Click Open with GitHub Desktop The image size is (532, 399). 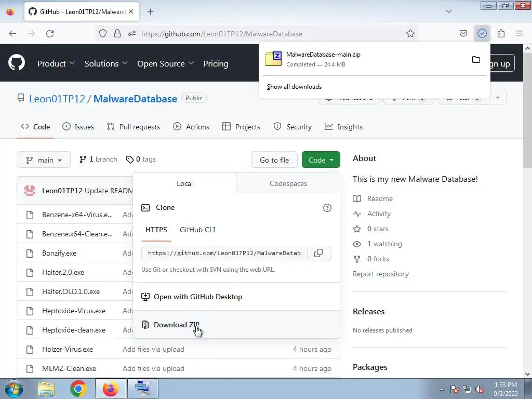(236, 297)
